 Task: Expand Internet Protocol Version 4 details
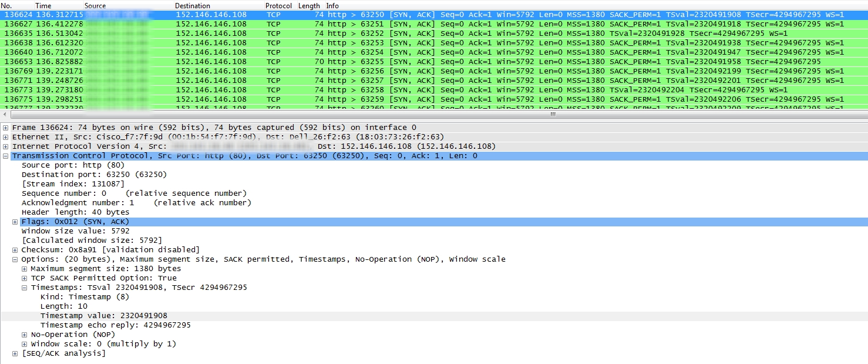6,146
